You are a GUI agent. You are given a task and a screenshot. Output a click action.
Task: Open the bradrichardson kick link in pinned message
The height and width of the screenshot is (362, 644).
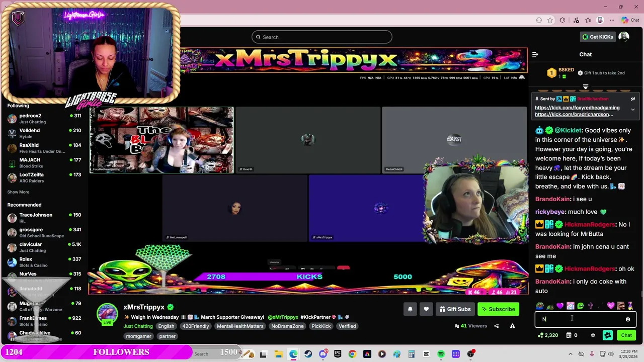(x=574, y=114)
